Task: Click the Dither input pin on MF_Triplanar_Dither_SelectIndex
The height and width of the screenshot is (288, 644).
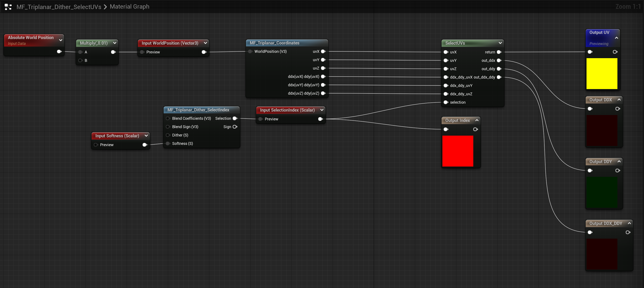Action: click(x=168, y=135)
